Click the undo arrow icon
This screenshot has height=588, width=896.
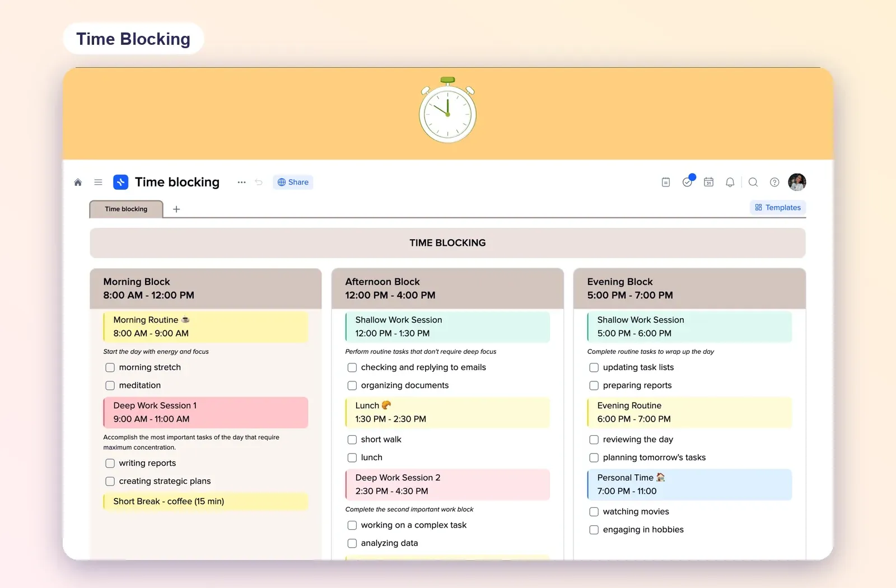click(259, 182)
